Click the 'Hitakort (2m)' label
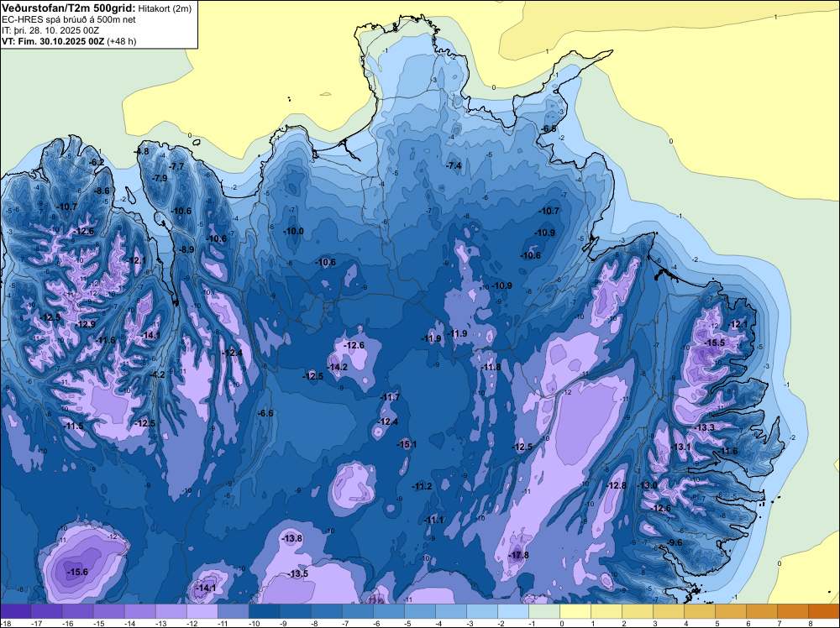 [x=165, y=8]
